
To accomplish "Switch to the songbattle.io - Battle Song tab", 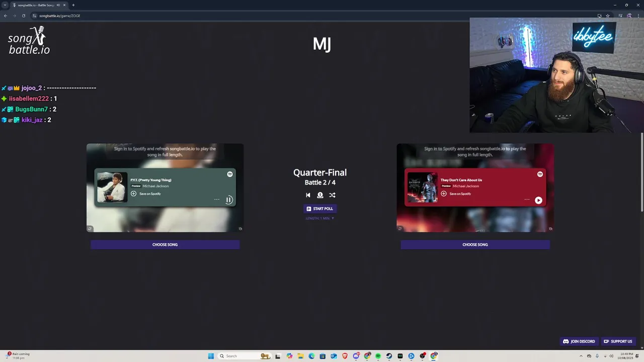I will tap(39, 5).
